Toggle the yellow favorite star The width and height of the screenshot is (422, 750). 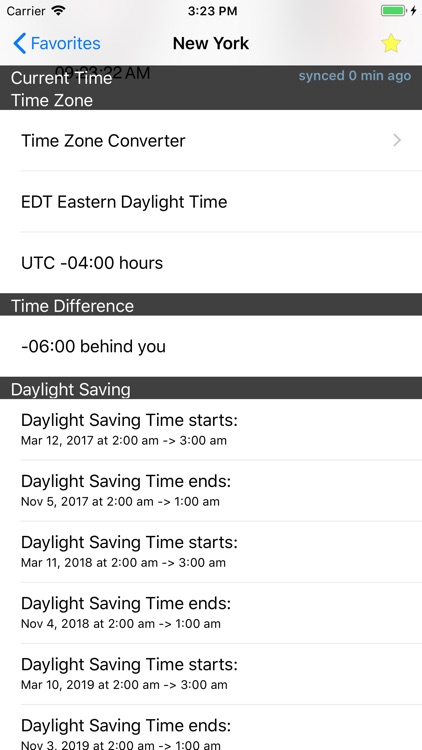[x=391, y=44]
